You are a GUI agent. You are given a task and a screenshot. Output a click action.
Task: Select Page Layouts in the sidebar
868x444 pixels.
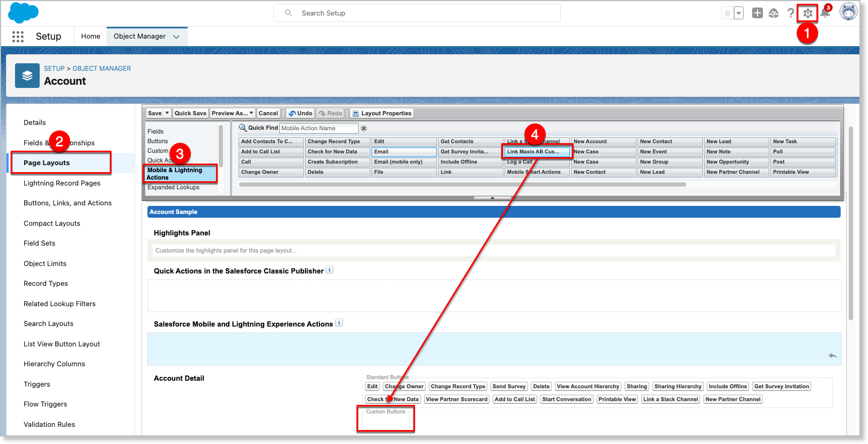point(47,163)
